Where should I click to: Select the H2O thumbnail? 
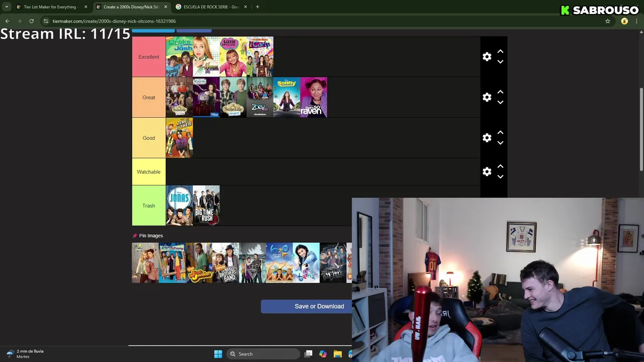coord(279,263)
